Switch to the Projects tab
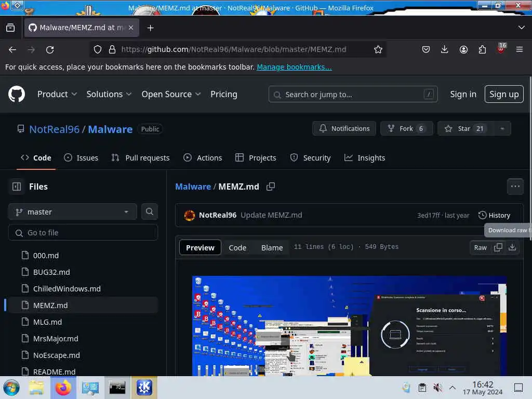 tap(256, 158)
